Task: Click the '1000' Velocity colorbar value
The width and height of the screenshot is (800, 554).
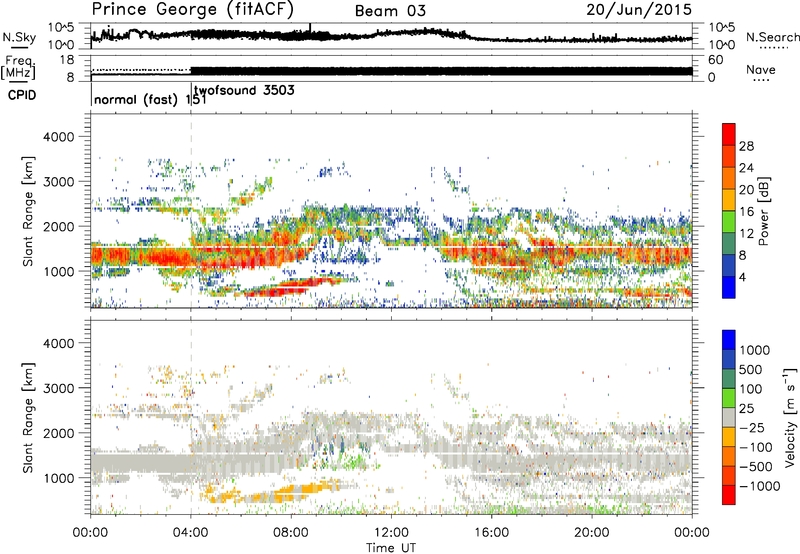Action: pos(755,350)
